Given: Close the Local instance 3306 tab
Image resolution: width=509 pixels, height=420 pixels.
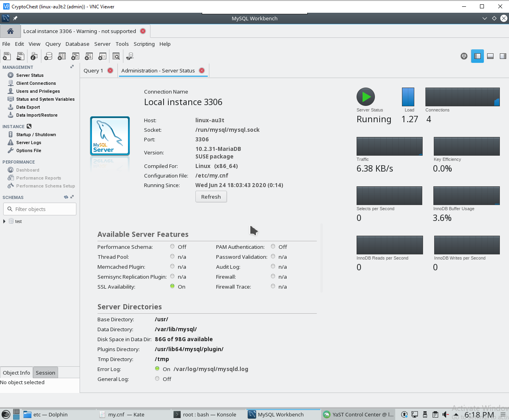Looking at the screenshot, I should click(x=143, y=31).
